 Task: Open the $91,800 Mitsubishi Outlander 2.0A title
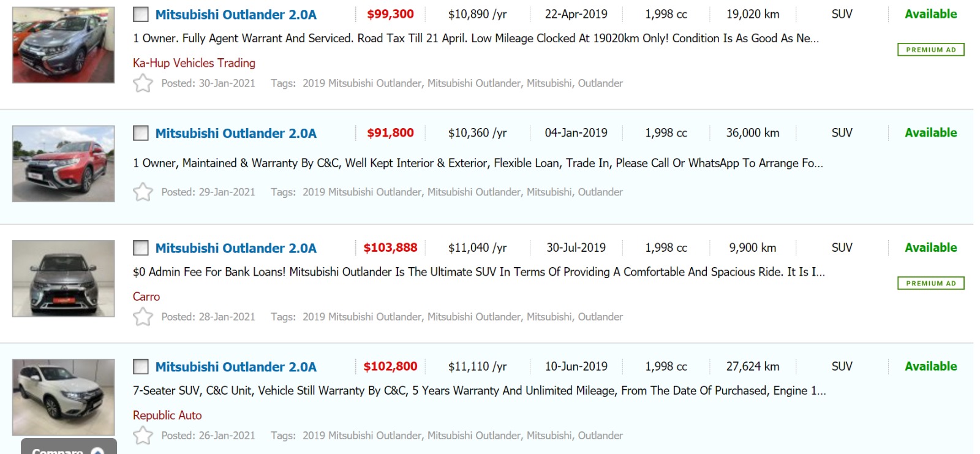(236, 134)
